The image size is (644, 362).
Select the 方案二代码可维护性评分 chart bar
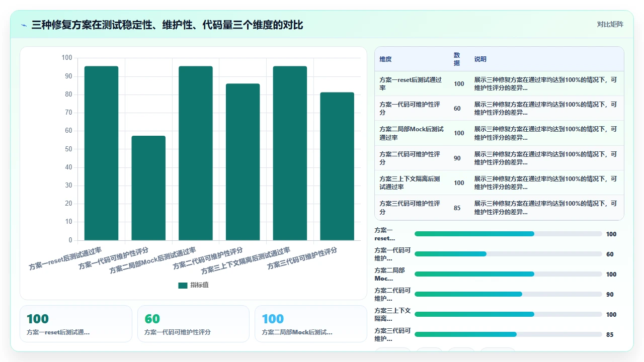tap(243, 162)
